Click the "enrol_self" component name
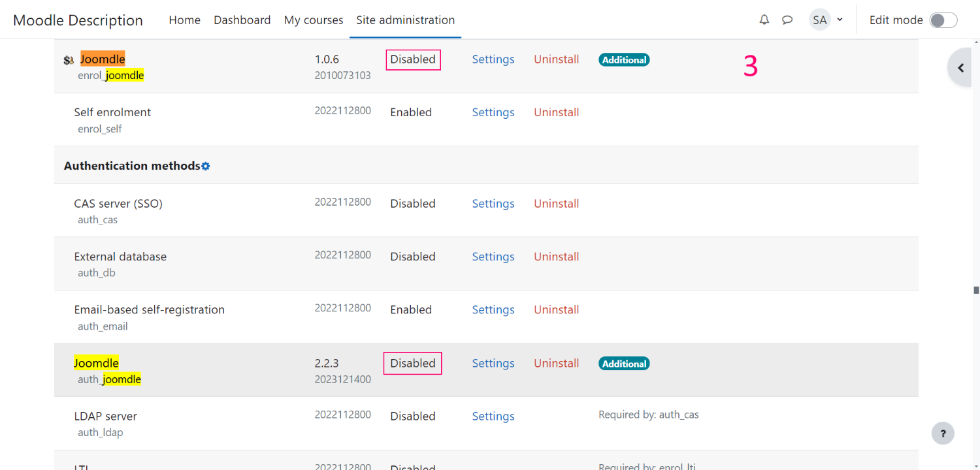 coord(100,129)
